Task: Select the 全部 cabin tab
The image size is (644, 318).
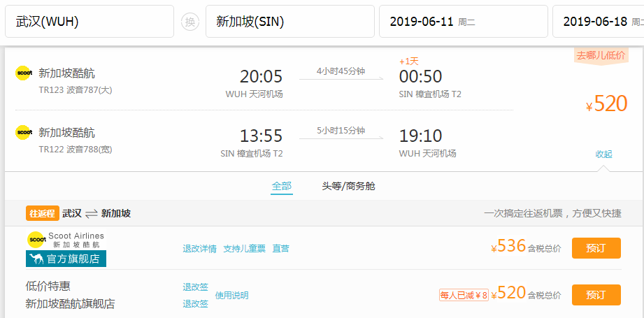Action: (281, 186)
